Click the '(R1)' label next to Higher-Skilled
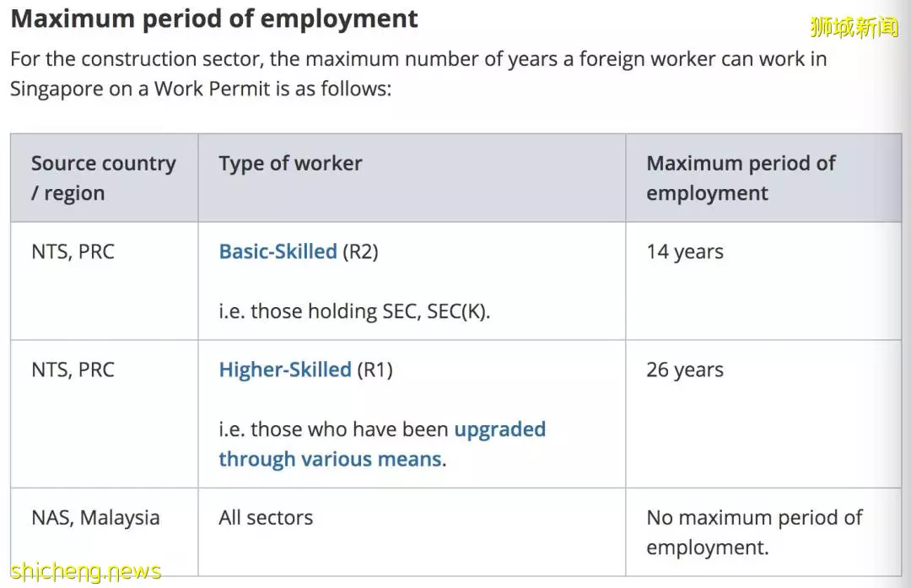 click(375, 370)
